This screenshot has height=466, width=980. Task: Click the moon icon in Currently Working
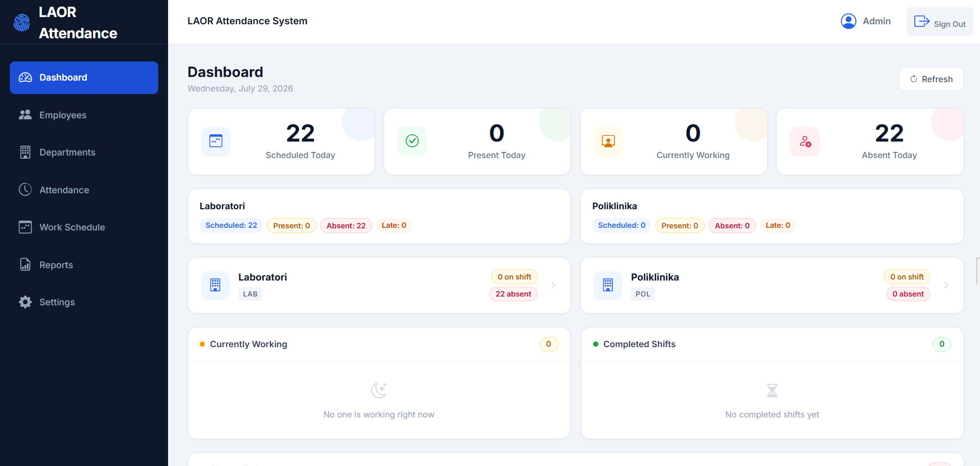[379, 390]
